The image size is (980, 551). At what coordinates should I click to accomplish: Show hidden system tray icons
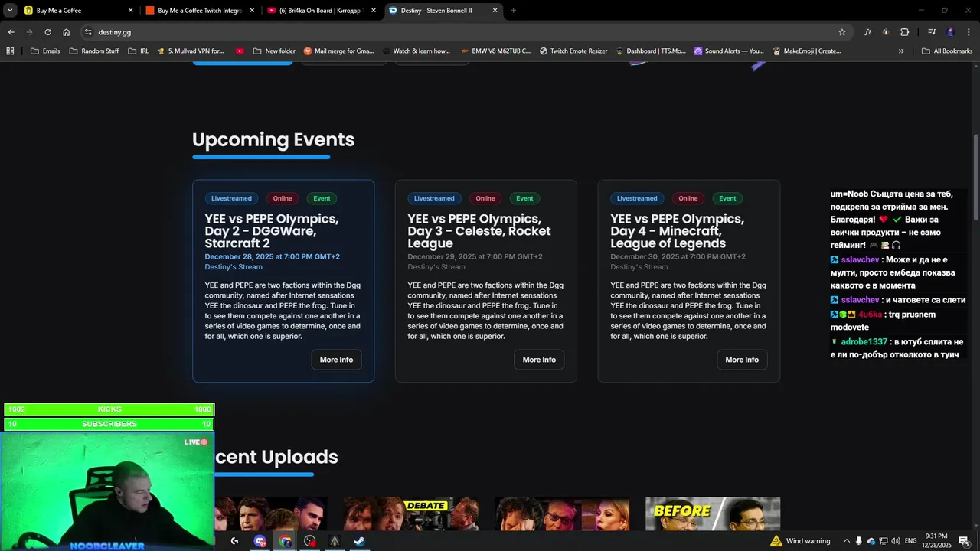(846, 541)
